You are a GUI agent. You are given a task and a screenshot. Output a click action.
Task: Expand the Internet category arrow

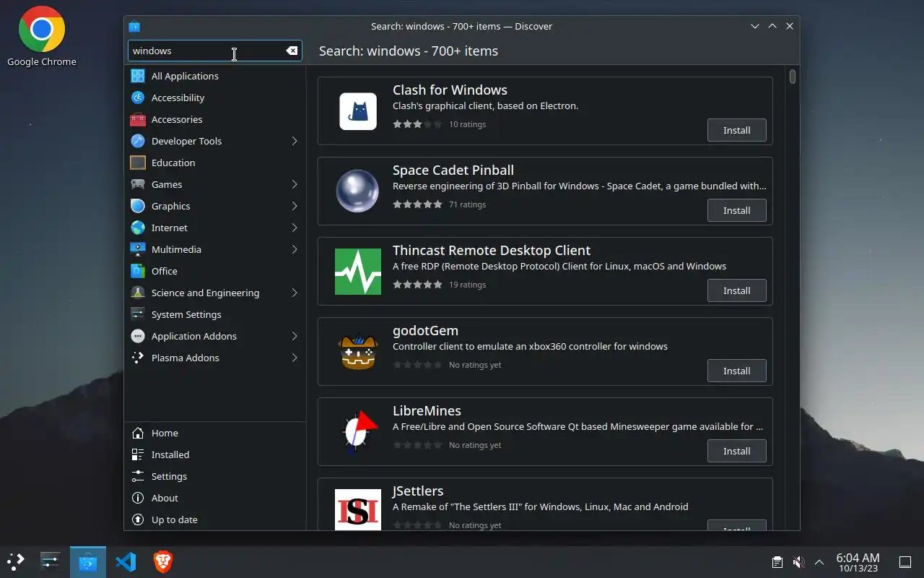click(x=295, y=228)
